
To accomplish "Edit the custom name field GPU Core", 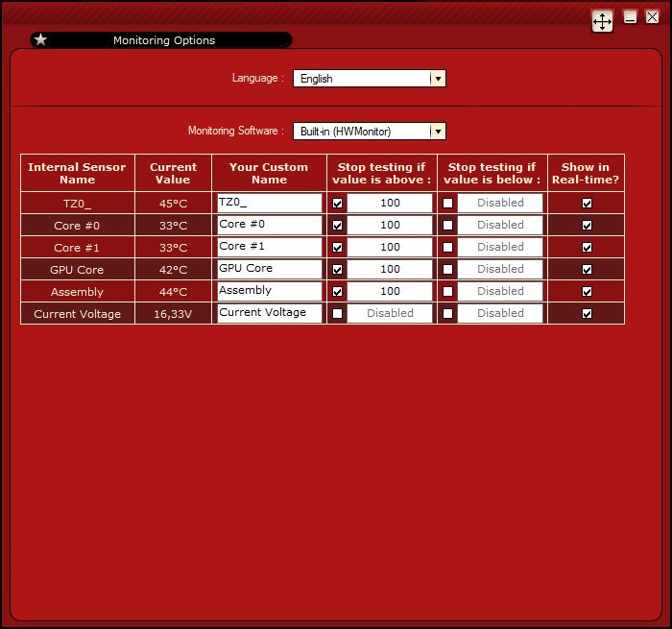I will click(x=270, y=269).
